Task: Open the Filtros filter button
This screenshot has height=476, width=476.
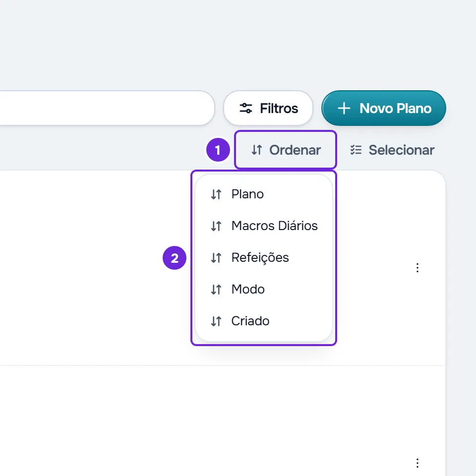Action: pyautogui.click(x=268, y=108)
